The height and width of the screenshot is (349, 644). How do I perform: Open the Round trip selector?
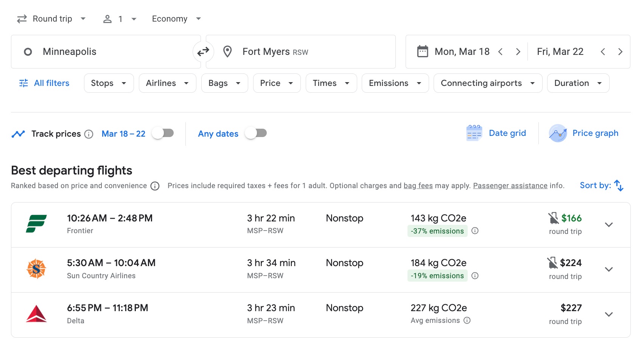click(51, 18)
